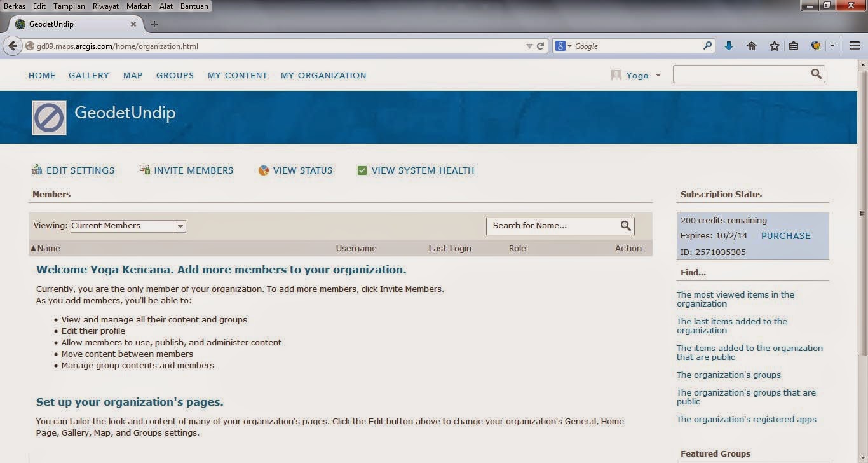
Task: Click the magnifier in the member search box
Action: pos(625,225)
